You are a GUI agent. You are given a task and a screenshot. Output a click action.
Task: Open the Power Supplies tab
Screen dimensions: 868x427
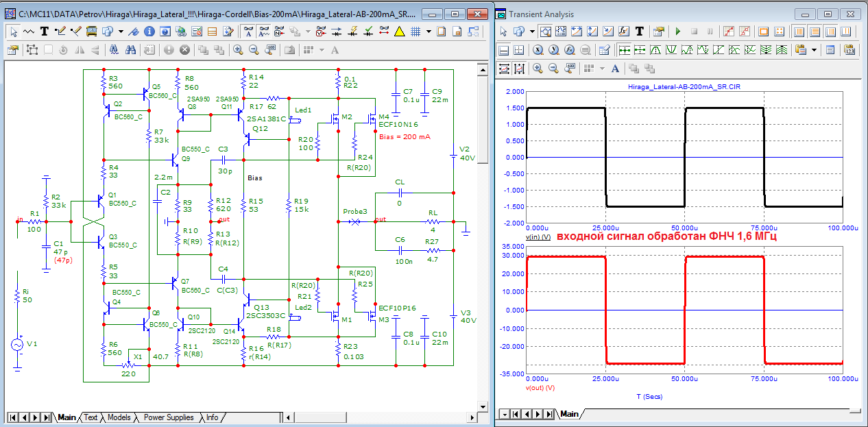click(x=168, y=417)
